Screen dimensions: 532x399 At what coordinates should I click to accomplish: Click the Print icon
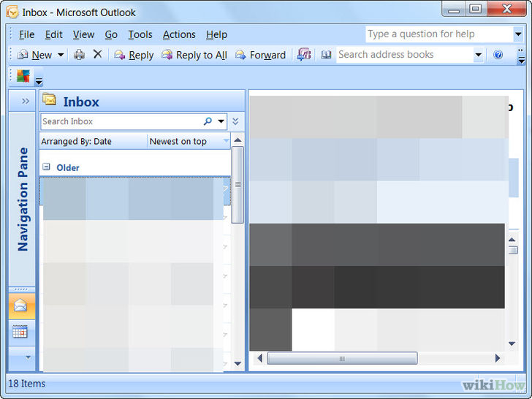[80, 55]
